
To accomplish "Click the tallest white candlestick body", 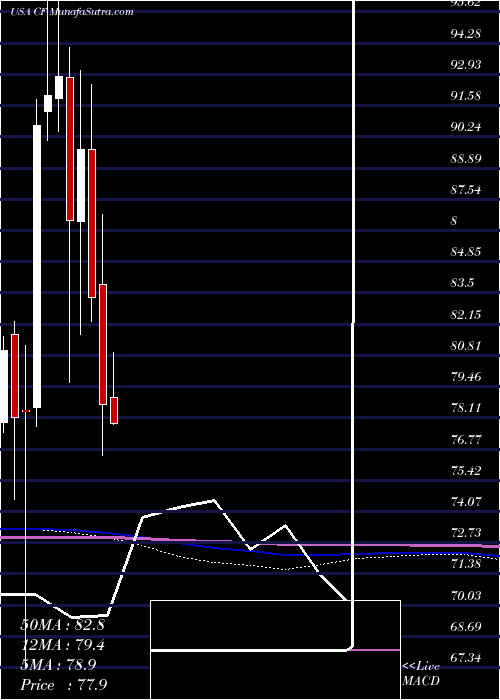I will (37, 267).
